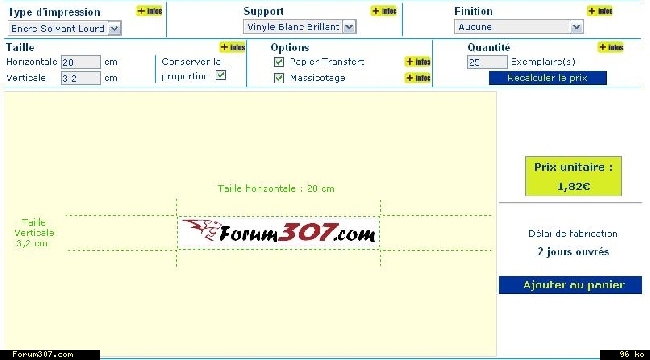
Task: Open infos badge for Papier Transfert option
Action: coord(418,62)
